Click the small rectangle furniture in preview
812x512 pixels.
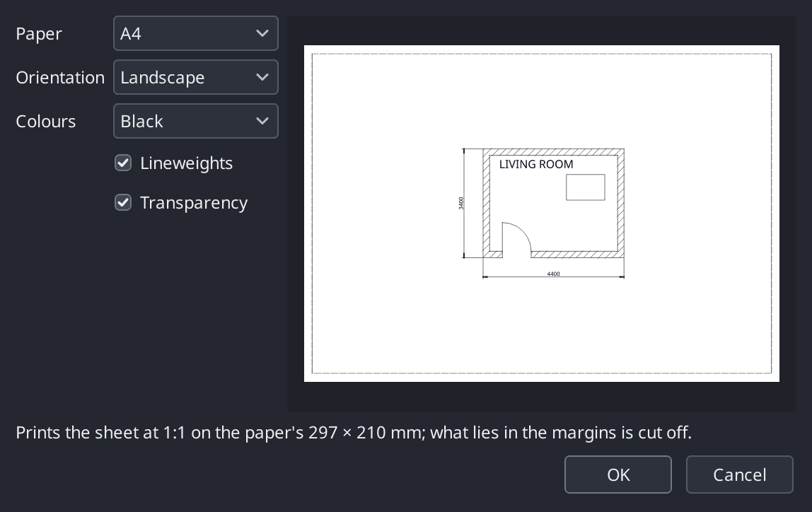tap(585, 187)
